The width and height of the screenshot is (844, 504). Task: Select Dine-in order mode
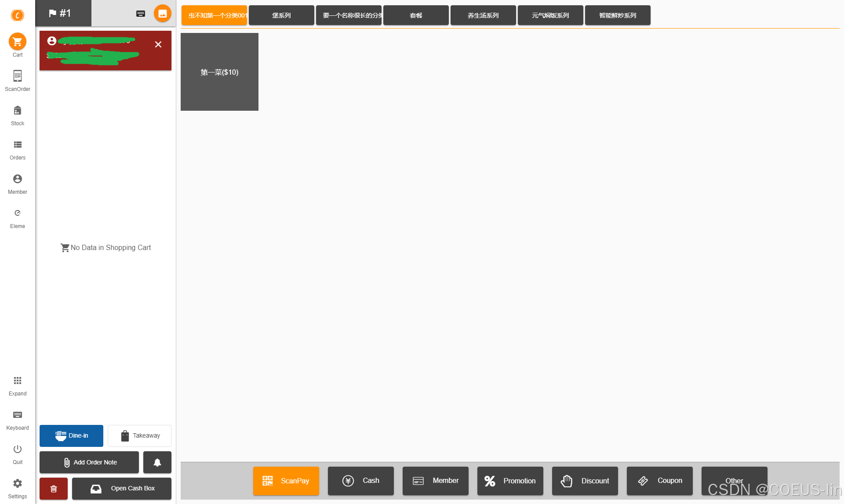tap(71, 435)
